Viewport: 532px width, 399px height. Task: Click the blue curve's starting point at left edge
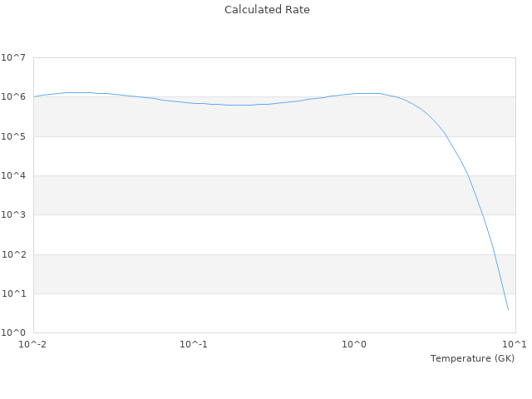(x=34, y=96)
